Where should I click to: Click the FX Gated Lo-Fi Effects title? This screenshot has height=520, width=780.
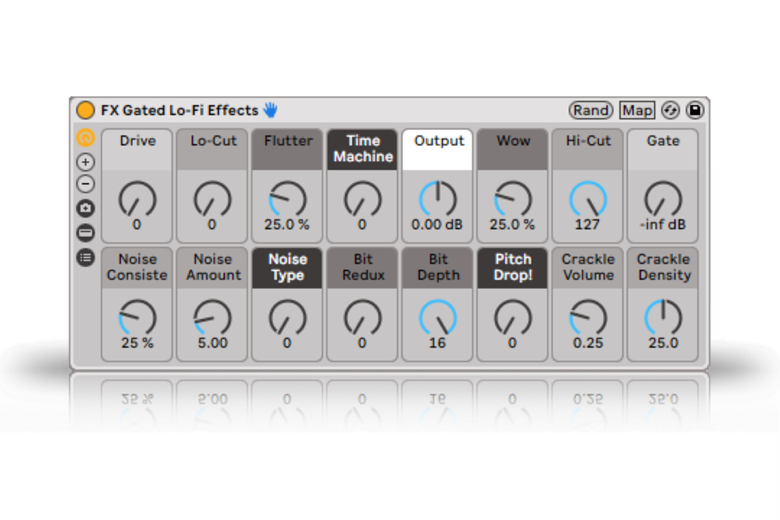180,110
